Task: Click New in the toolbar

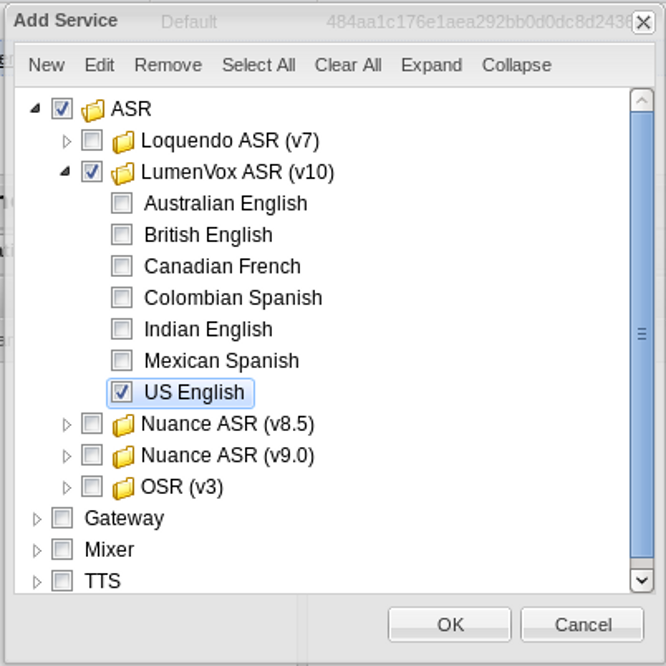Action: click(x=46, y=65)
